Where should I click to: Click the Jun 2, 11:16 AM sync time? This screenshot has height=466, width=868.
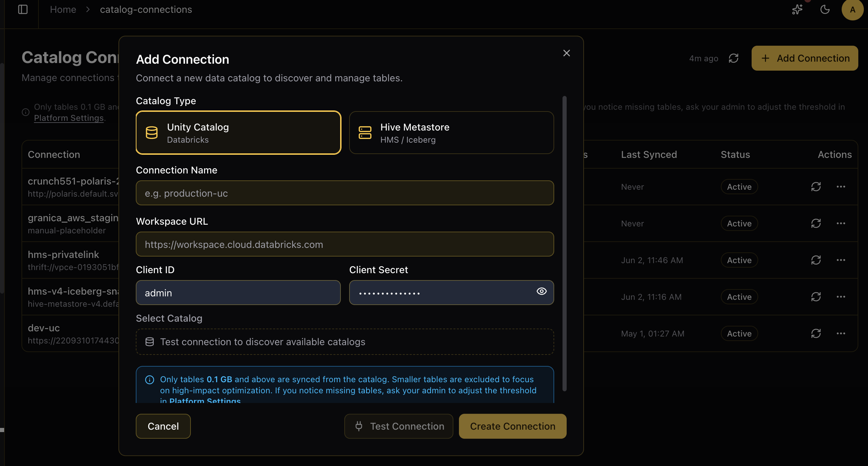pyautogui.click(x=652, y=297)
